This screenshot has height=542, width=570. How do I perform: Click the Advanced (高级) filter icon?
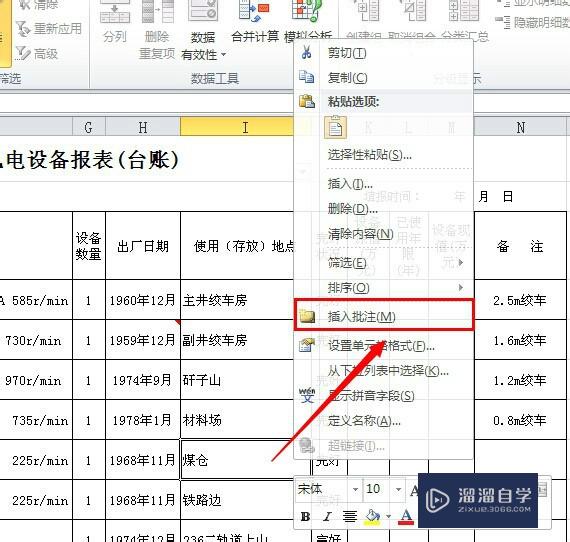click(23, 53)
